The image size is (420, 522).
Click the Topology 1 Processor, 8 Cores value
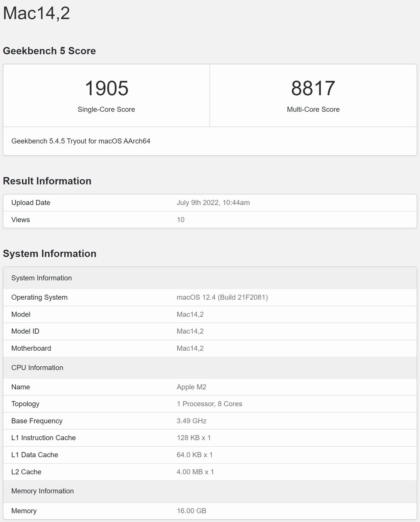point(210,404)
